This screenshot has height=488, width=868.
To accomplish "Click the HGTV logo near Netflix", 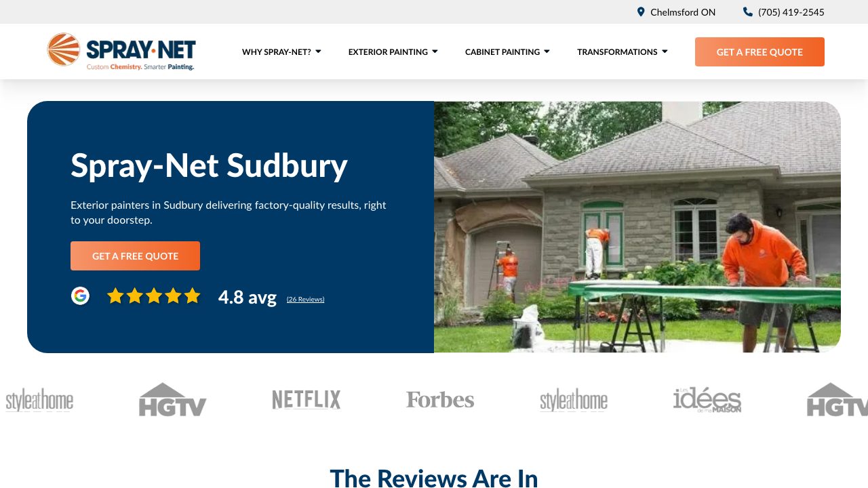I will (172, 399).
